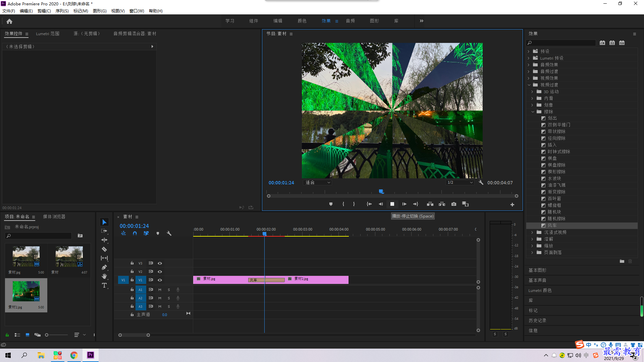The height and width of the screenshot is (362, 644).
Task: Select the Slip tool
Action: (x=104, y=258)
